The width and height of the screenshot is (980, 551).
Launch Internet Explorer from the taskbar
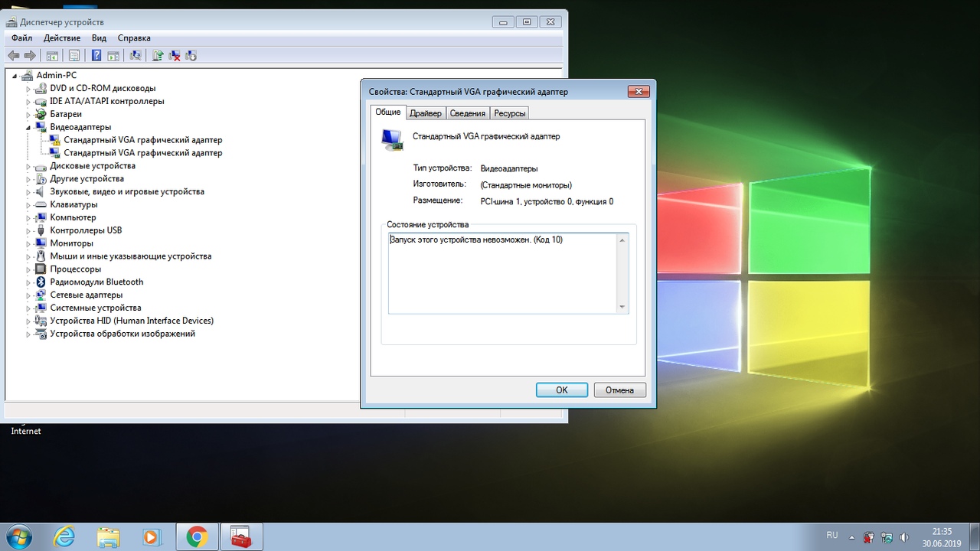(x=64, y=537)
